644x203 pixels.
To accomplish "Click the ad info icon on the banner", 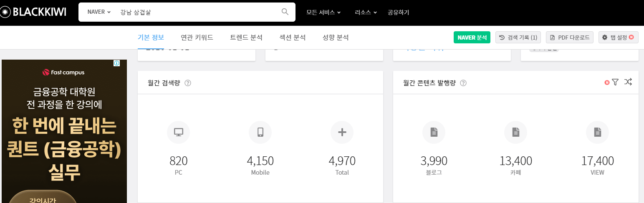I will (117, 63).
